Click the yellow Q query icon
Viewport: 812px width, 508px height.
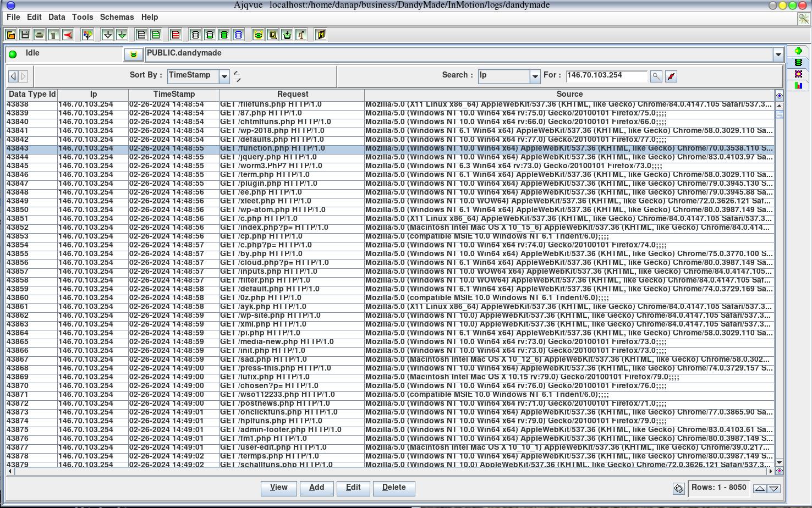(x=272, y=35)
